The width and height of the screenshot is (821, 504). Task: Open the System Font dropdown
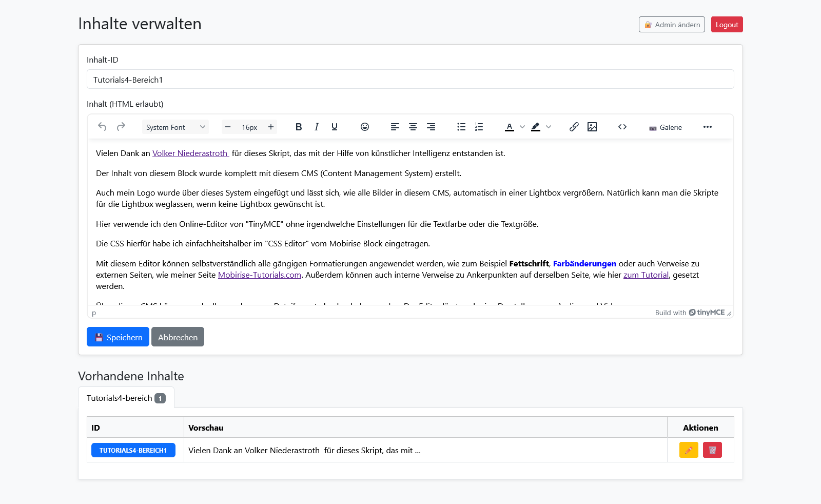tap(175, 127)
